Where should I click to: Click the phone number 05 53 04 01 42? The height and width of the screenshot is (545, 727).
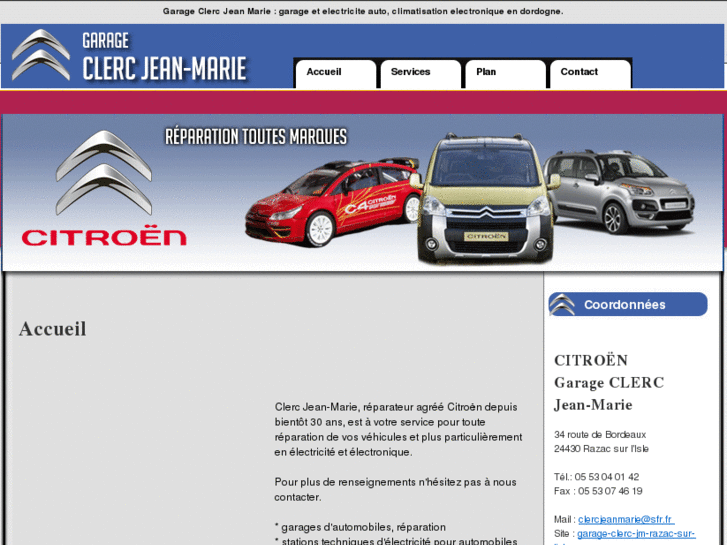pos(607,477)
